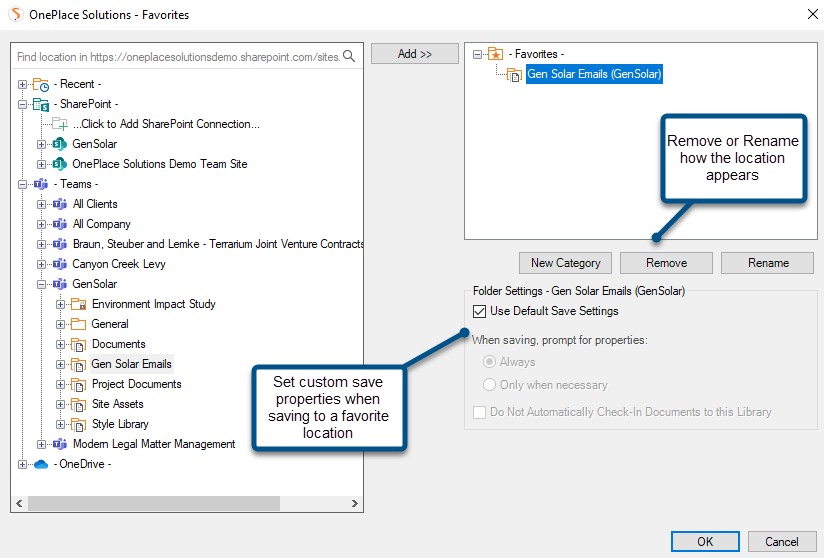Click the Style Library icon

79,425
